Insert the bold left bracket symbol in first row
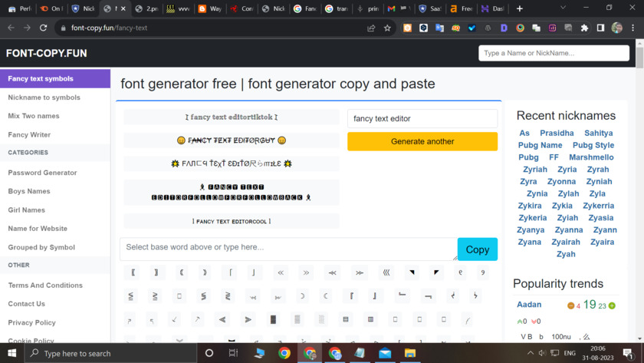The image size is (644, 363). point(133,272)
